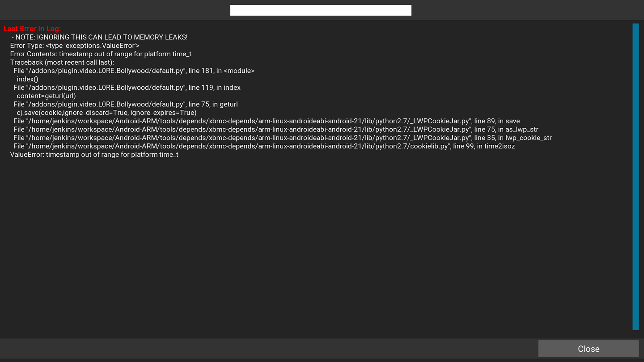Screen dimensions: 644x362
Task: Select 'Traceback (most recent call last):' line
Action: click(62, 62)
